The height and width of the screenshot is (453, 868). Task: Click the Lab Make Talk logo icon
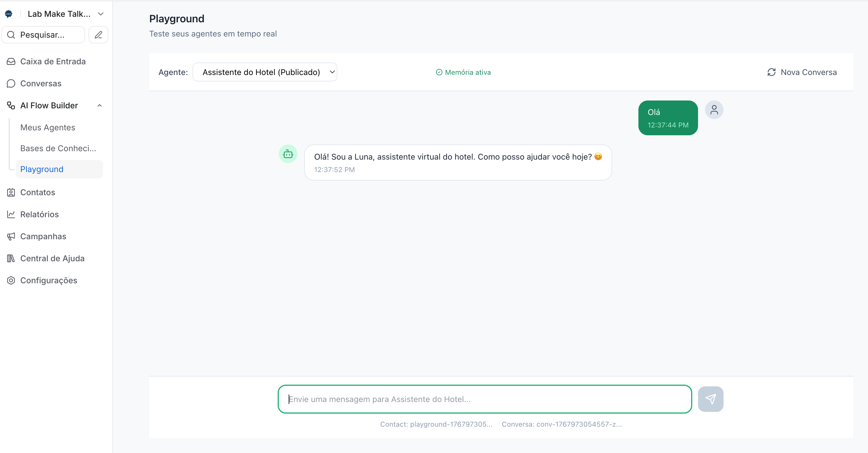click(9, 14)
